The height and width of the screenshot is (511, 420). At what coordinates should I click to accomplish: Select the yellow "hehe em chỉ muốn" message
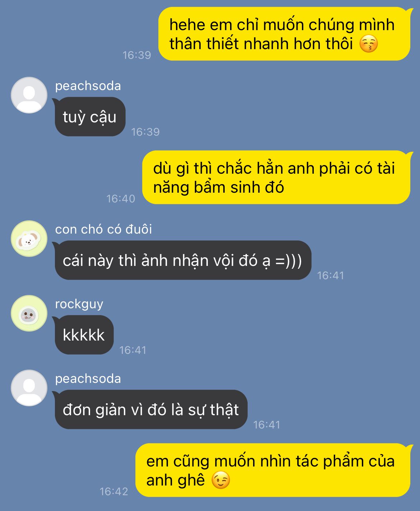coord(285,34)
